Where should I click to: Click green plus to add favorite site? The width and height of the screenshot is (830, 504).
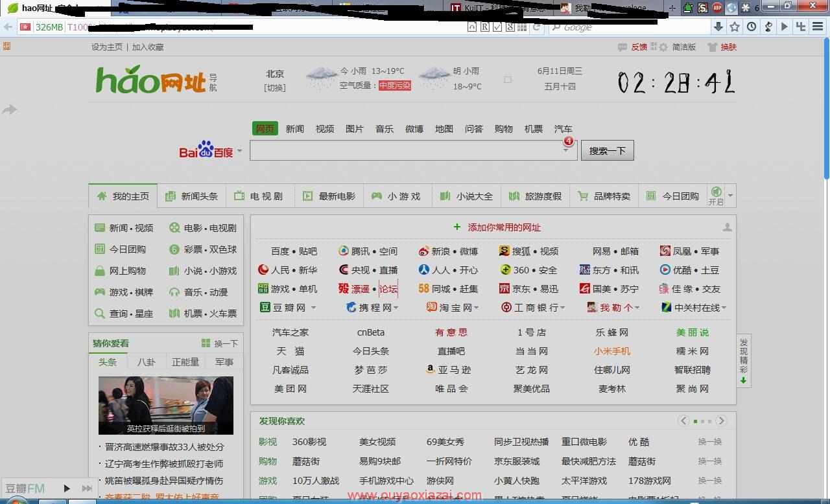(x=457, y=227)
